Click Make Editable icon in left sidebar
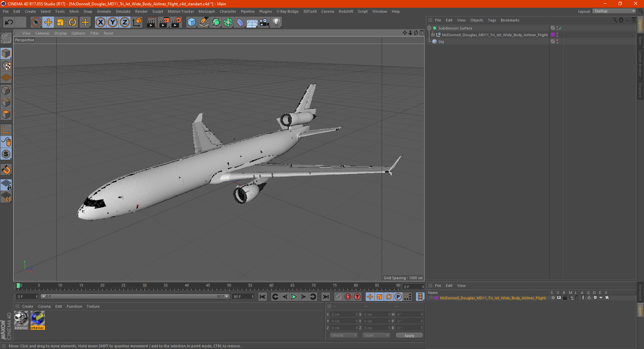This screenshot has width=644, height=349. pos(6,38)
